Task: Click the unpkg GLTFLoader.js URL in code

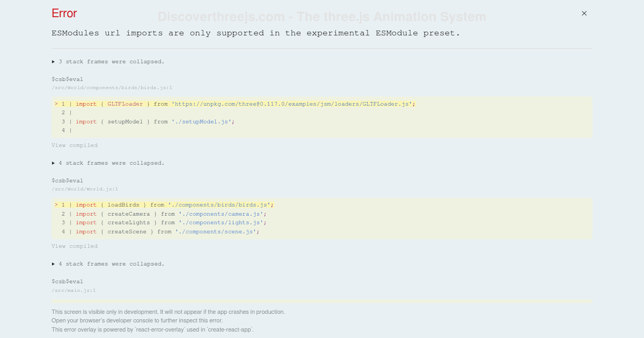Action: point(293,104)
